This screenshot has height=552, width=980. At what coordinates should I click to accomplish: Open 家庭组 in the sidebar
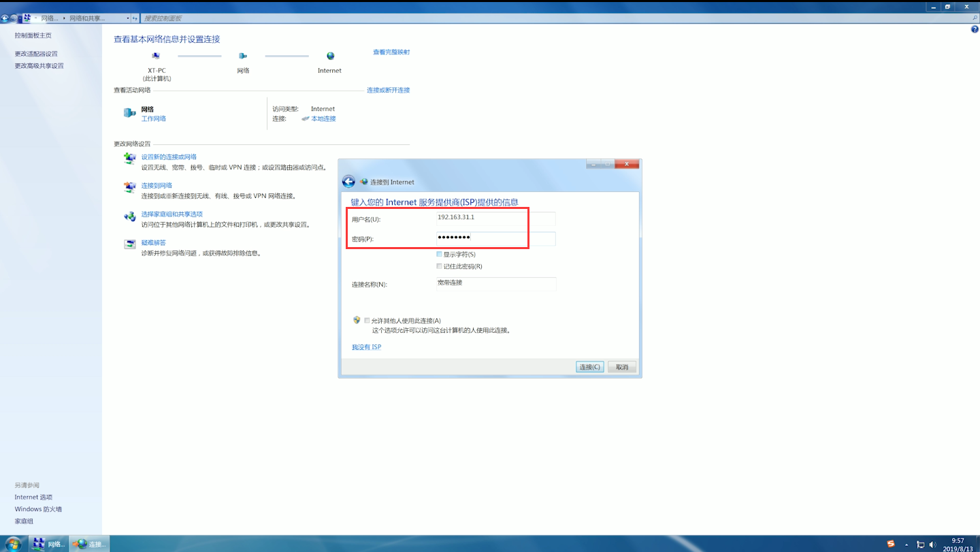[24, 521]
